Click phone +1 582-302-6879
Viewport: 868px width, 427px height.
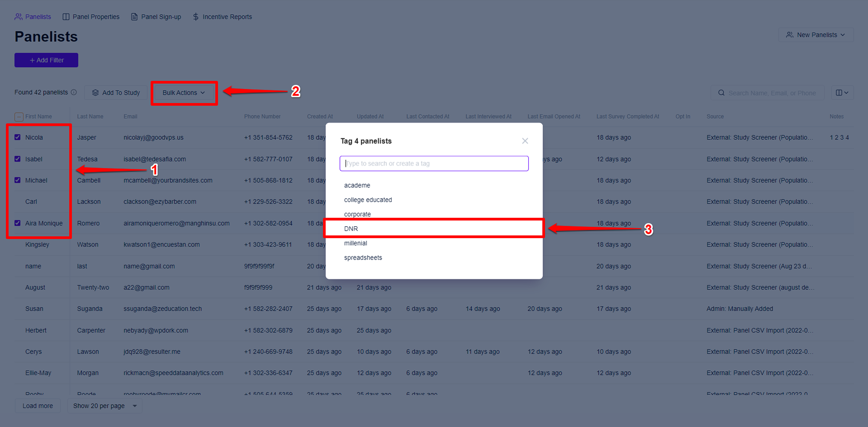tap(268, 330)
